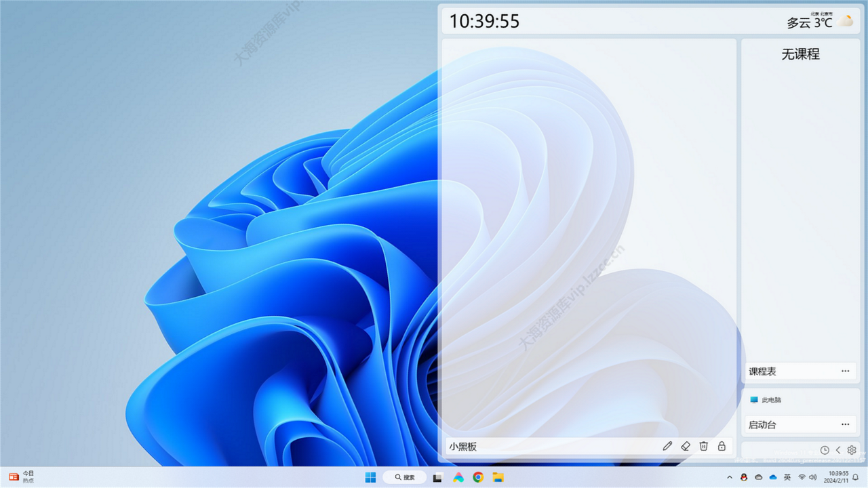Viewport: 868px width, 488px height.
Task: Open File Explorer from the taskbar
Action: [498, 477]
